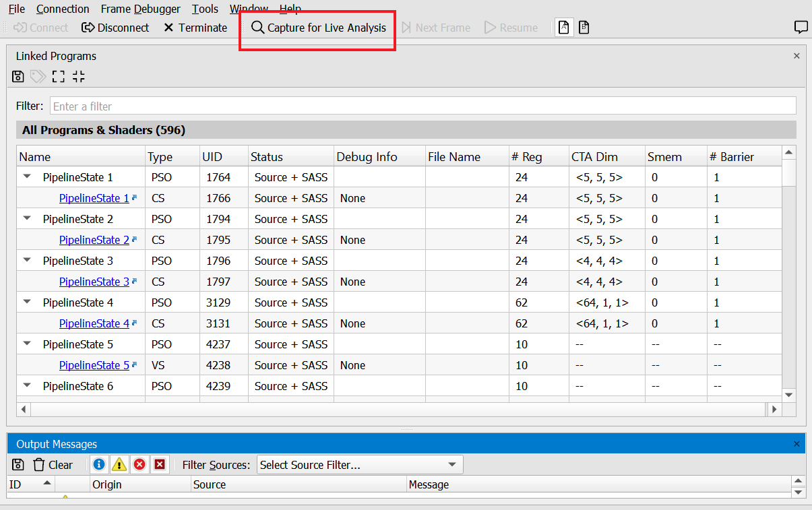
Task: Click the first document icon in the toolbar
Action: point(563,27)
